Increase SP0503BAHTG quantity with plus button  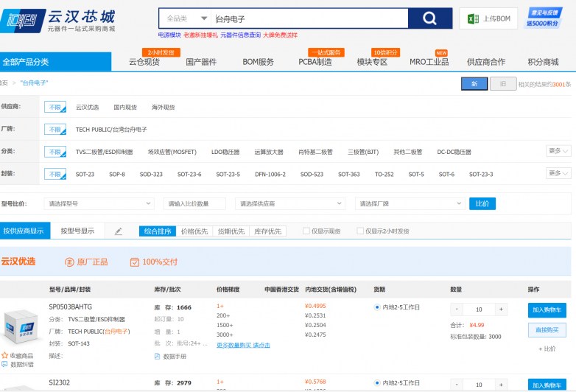pyautogui.click(x=501, y=309)
